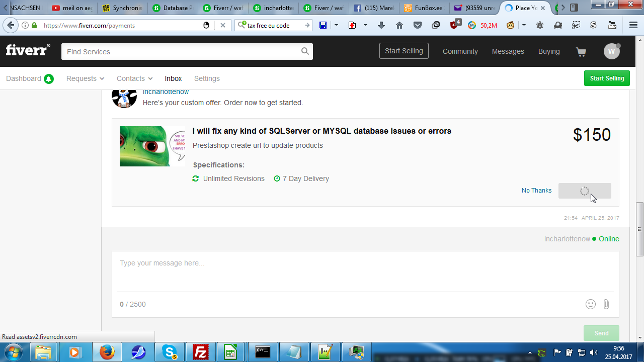Open the Inbox tab

coord(173,78)
